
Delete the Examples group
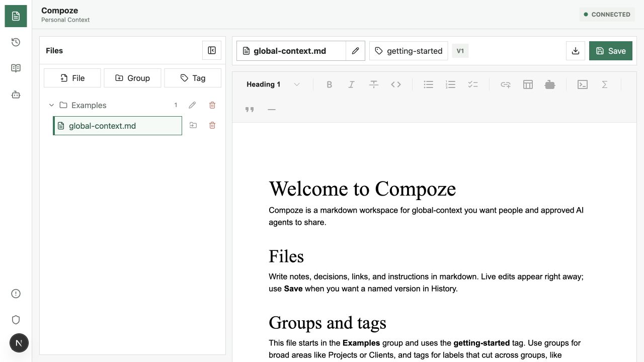point(212,105)
